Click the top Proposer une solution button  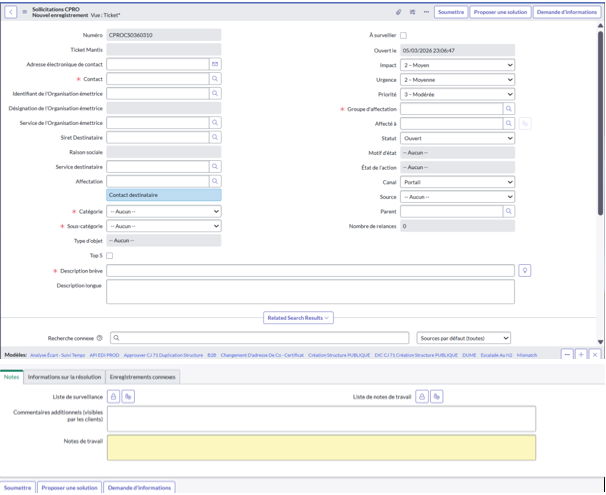(x=499, y=12)
